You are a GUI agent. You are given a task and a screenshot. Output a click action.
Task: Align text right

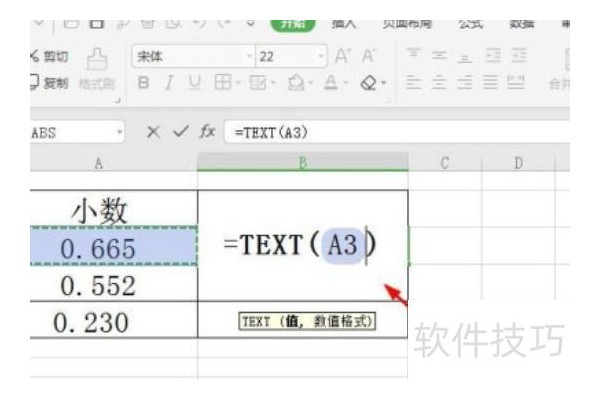465,82
